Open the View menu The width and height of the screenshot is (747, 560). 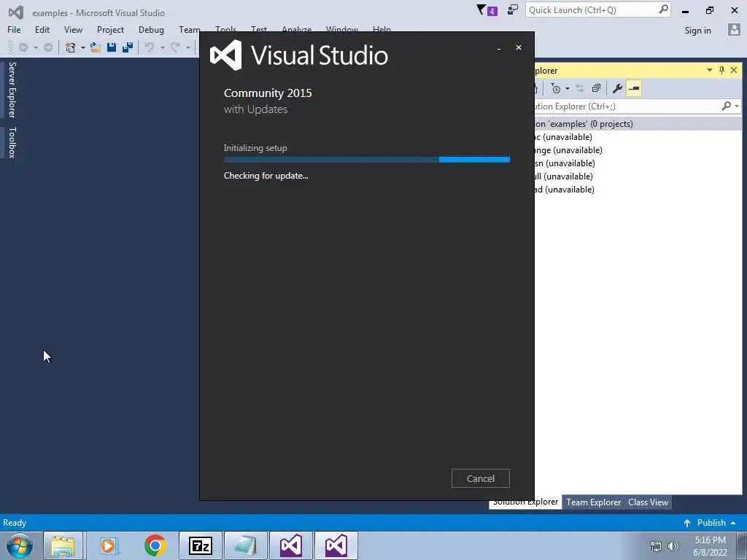point(73,29)
